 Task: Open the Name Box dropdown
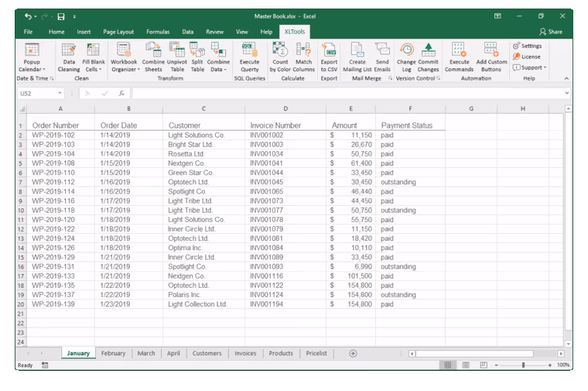(60, 93)
